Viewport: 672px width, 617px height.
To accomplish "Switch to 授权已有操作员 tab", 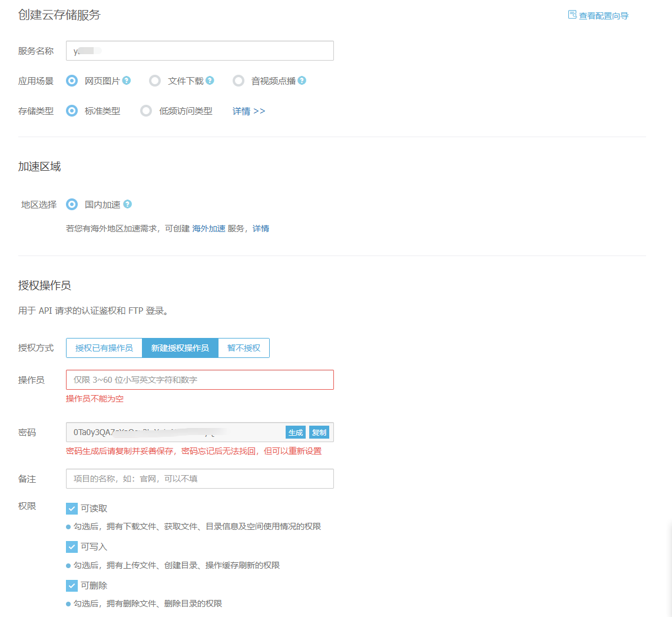I will pyautogui.click(x=104, y=348).
